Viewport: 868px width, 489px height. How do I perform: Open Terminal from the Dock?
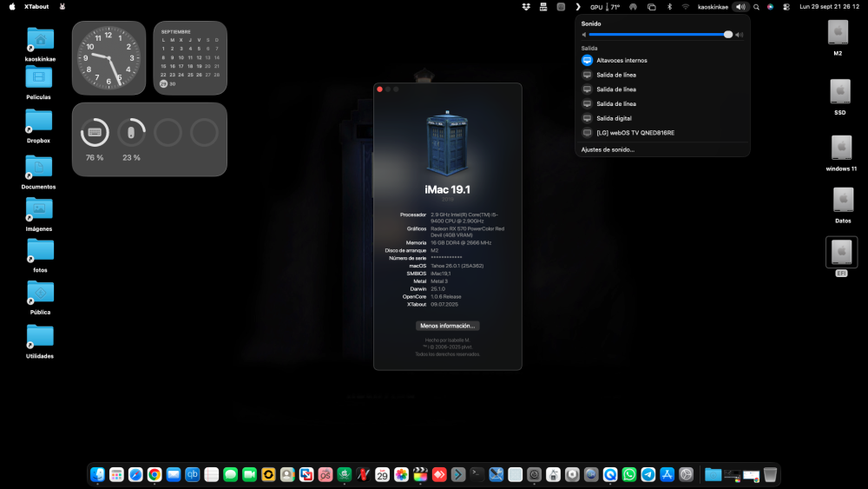click(x=477, y=474)
